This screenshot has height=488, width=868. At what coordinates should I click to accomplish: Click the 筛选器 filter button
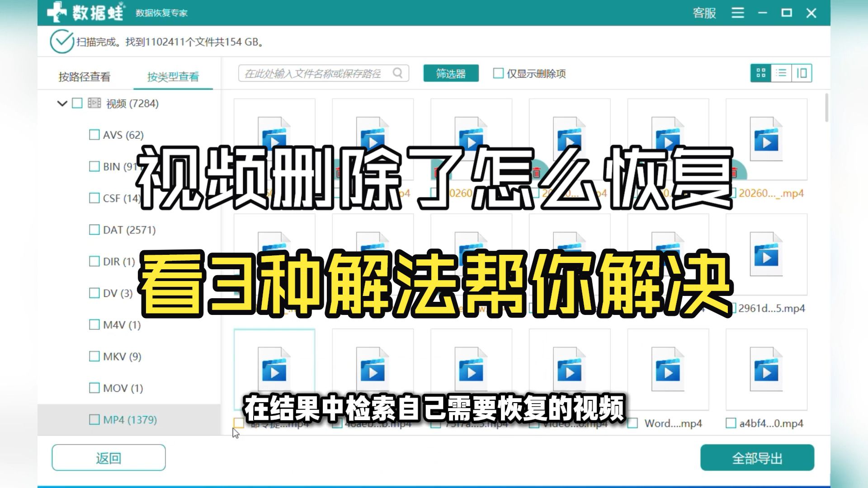pyautogui.click(x=451, y=74)
